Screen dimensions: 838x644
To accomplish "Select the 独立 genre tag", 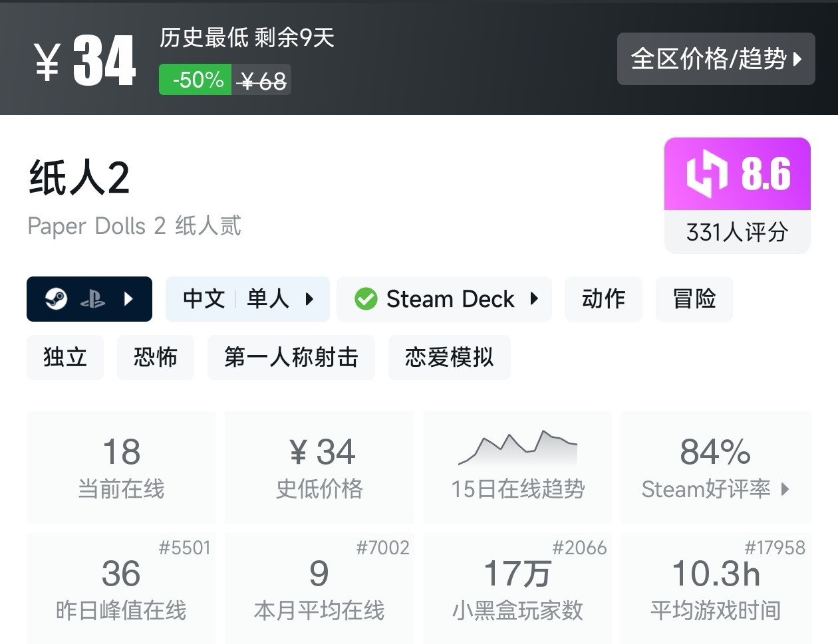I will point(65,358).
